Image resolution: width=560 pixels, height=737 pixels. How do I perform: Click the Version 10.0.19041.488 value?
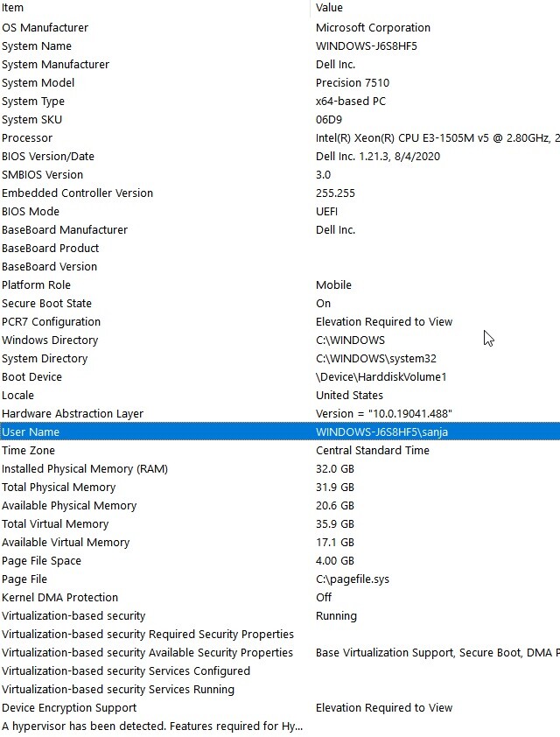(x=384, y=414)
